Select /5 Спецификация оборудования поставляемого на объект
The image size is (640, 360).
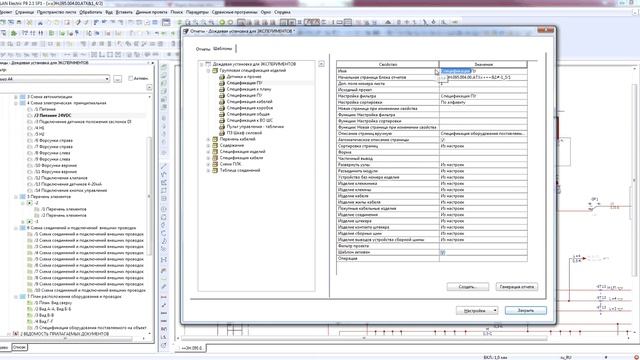coord(90,328)
